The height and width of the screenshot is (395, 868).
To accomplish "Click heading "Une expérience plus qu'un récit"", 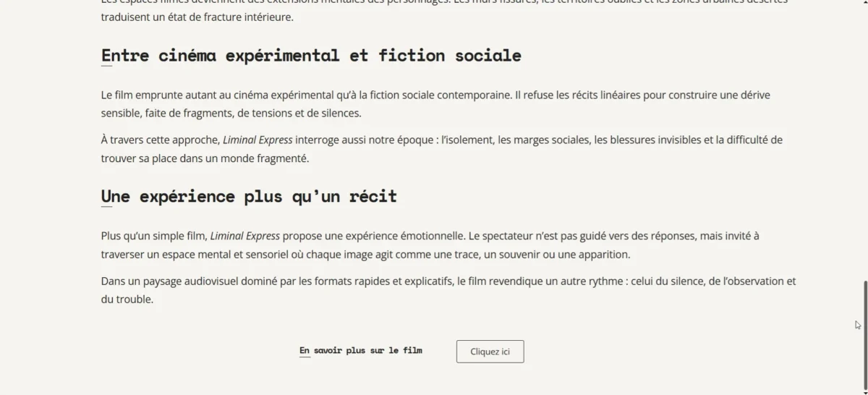I will tap(249, 197).
